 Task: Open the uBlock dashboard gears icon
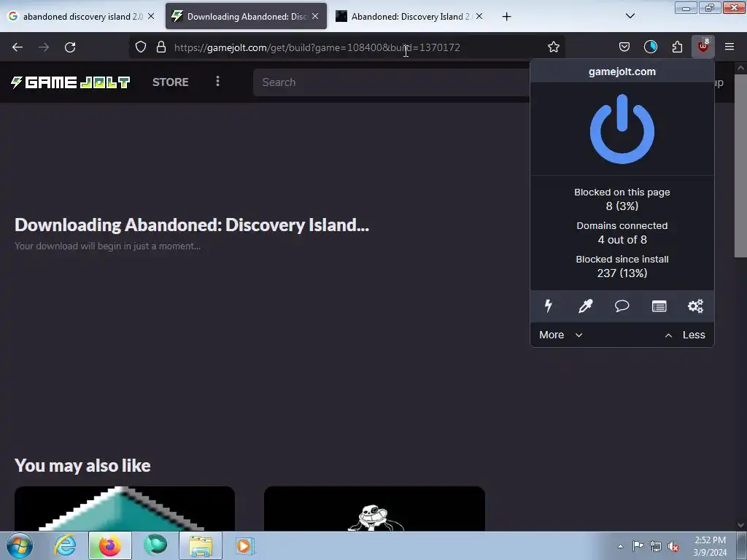tap(695, 306)
